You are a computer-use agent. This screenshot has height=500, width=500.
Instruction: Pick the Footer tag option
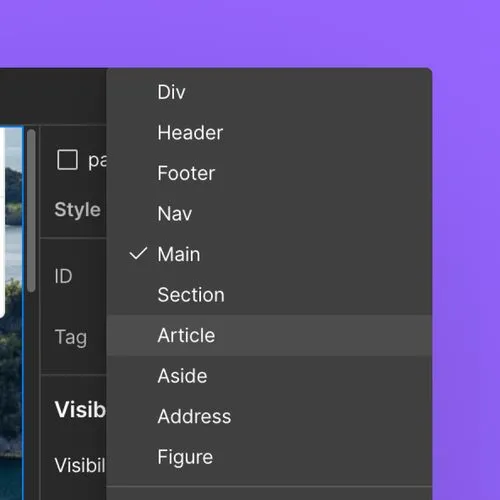269,173
